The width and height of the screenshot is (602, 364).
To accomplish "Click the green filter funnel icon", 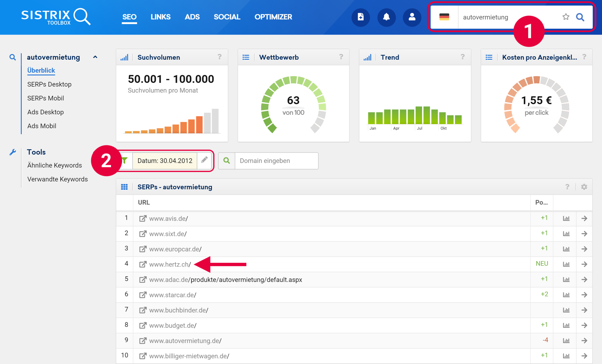I will click(x=124, y=161).
